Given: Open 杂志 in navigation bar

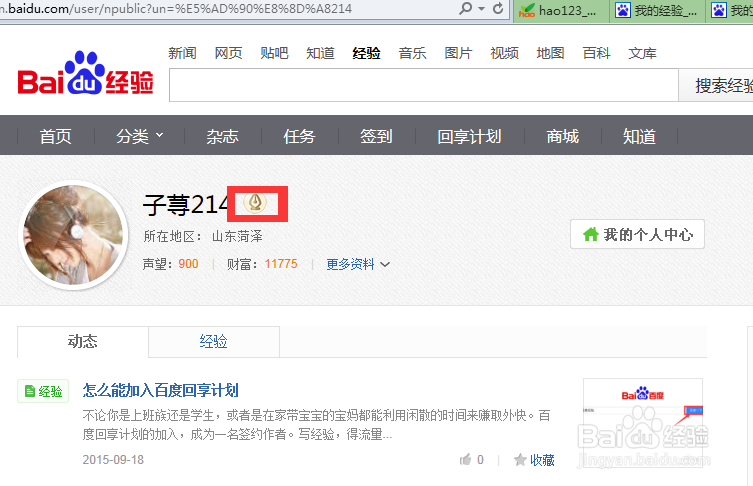Looking at the screenshot, I should [x=222, y=136].
